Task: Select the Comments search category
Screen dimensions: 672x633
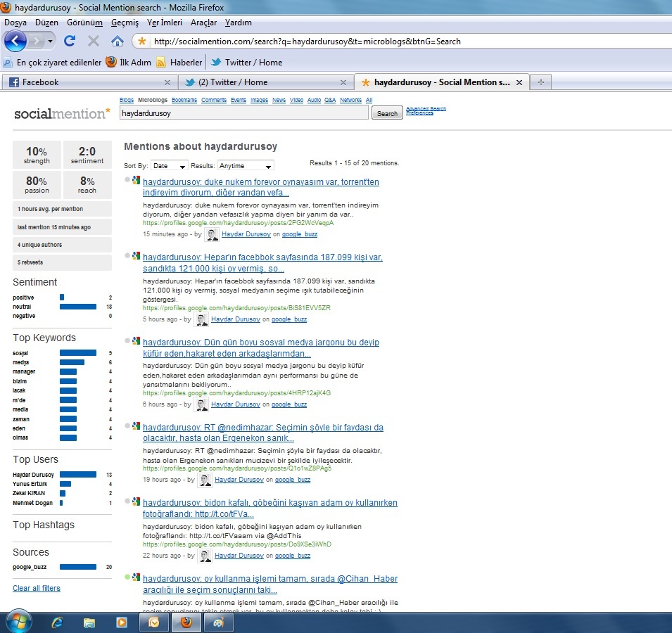Action: click(214, 100)
